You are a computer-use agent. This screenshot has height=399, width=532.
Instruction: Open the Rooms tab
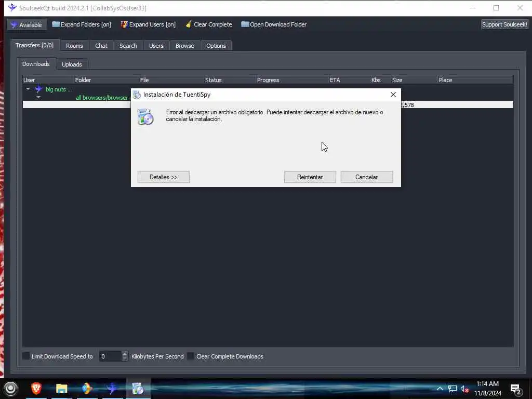pos(74,46)
